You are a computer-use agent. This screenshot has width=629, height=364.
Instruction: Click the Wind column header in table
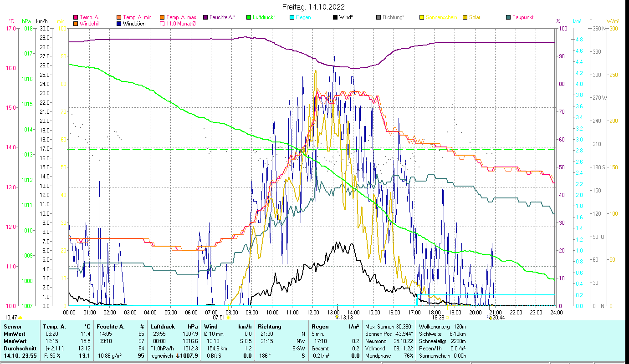point(210,327)
